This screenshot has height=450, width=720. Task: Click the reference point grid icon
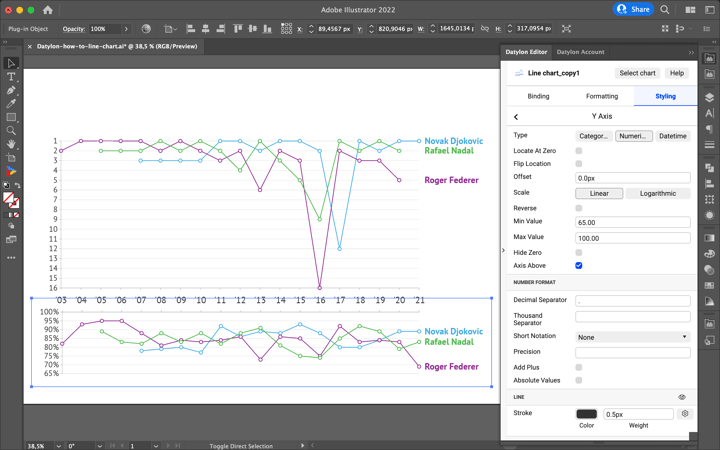tap(286, 28)
